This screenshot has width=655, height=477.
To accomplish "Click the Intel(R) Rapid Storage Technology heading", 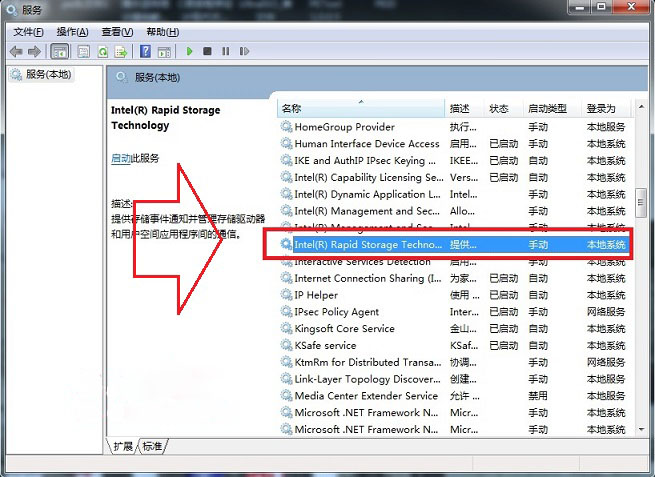I will point(165,118).
